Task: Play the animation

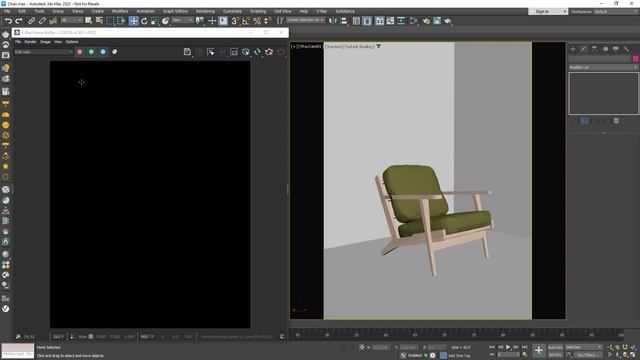Action: (508, 347)
